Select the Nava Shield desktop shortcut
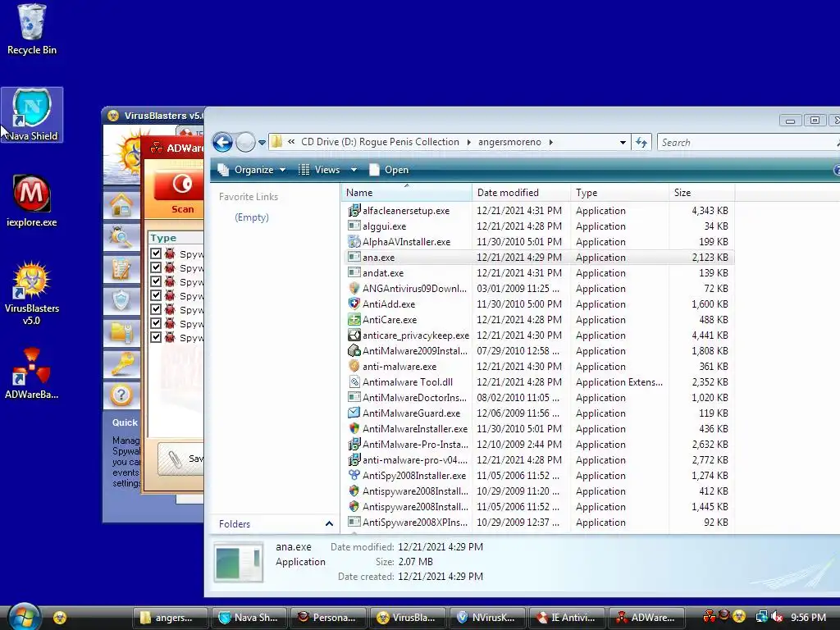Screen dimensions: 840x630 32,115
